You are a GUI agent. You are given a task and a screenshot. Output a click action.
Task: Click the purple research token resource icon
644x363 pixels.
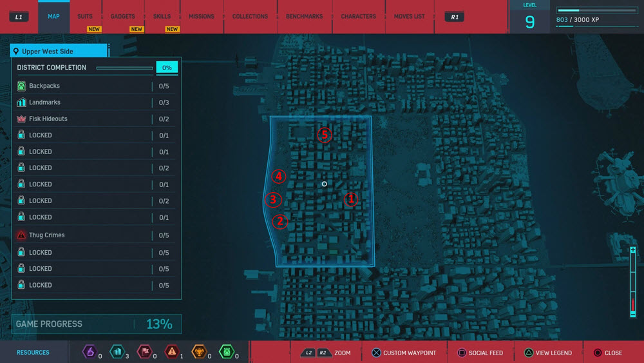[x=90, y=352]
